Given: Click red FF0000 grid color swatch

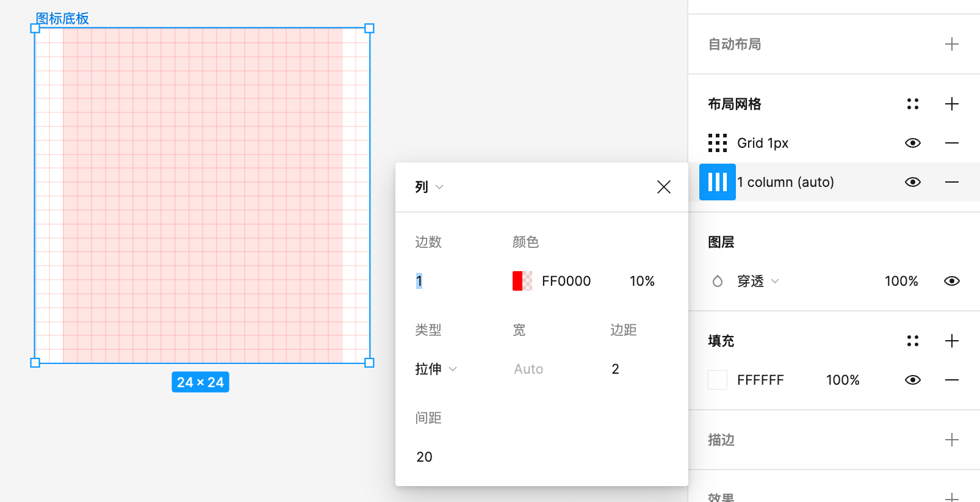Looking at the screenshot, I should [522, 281].
